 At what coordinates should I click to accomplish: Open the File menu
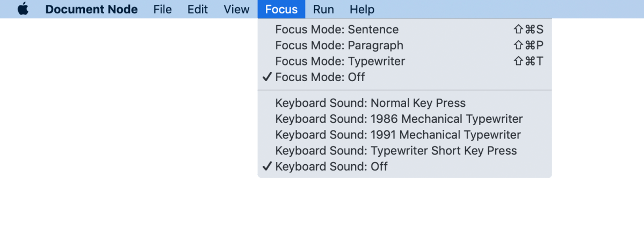click(162, 9)
